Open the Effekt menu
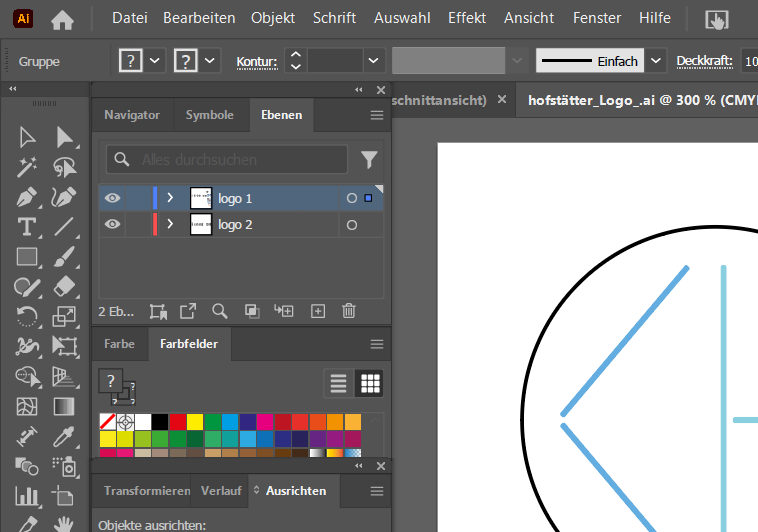The height and width of the screenshot is (532, 758). (467, 19)
